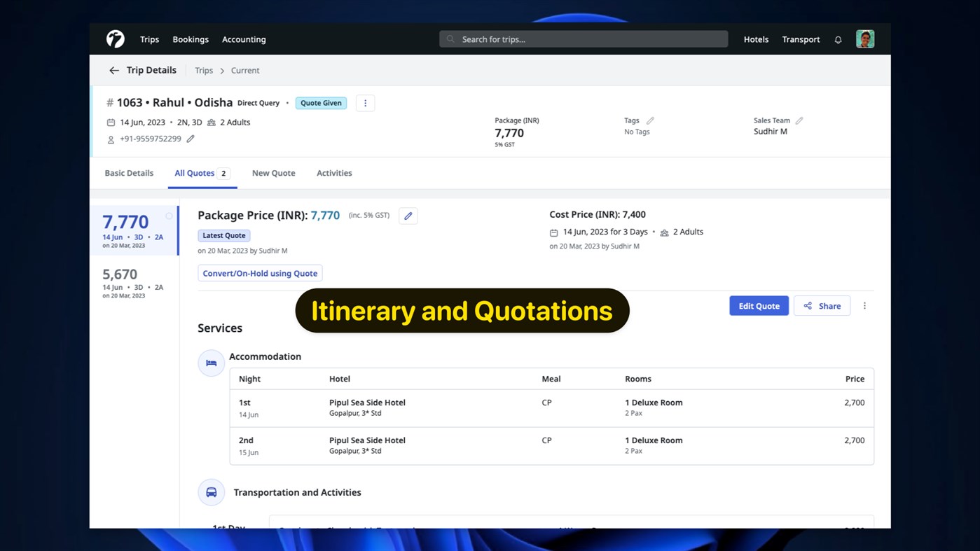Go back using the Trip Details arrow
Screen dimensions: 980x551
114,71
